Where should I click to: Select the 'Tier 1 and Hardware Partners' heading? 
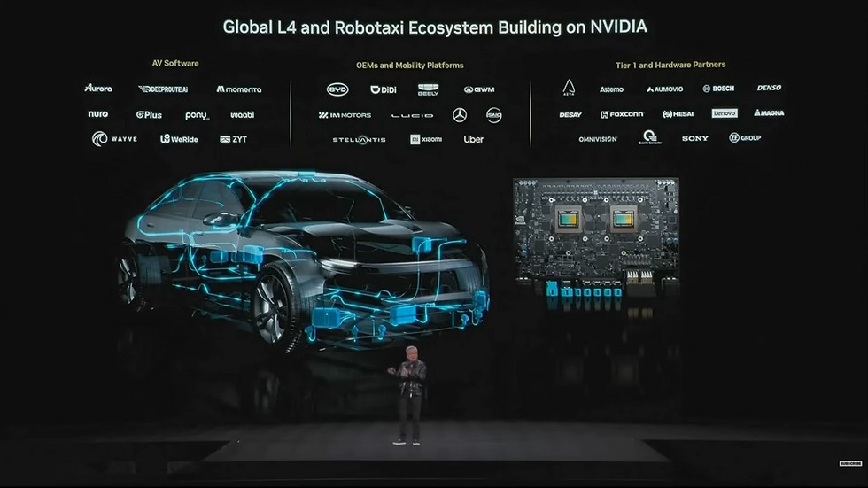point(670,65)
